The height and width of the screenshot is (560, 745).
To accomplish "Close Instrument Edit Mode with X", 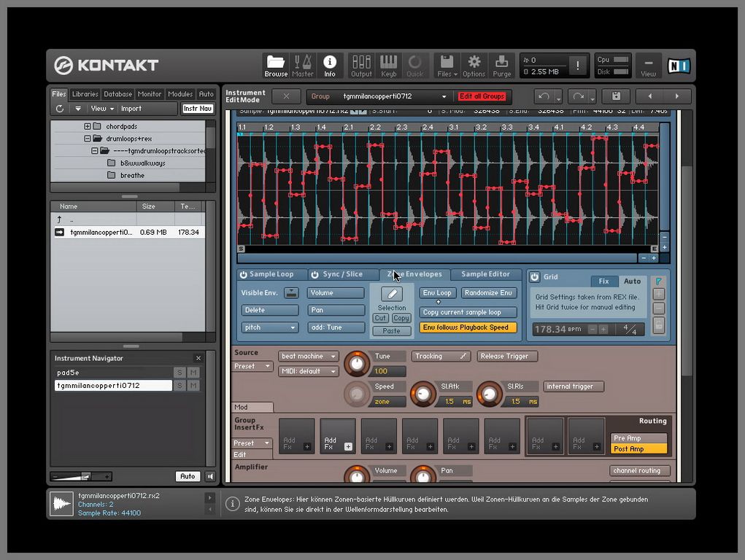I will click(286, 96).
